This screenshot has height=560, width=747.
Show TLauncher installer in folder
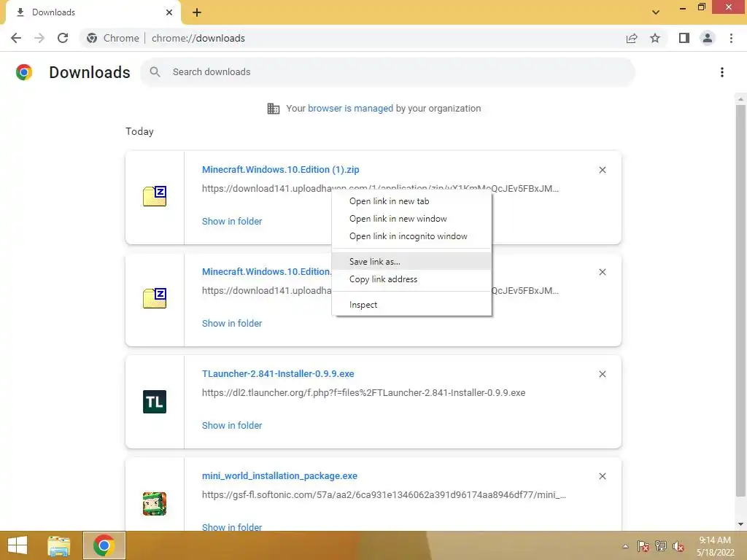[x=232, y=426]
